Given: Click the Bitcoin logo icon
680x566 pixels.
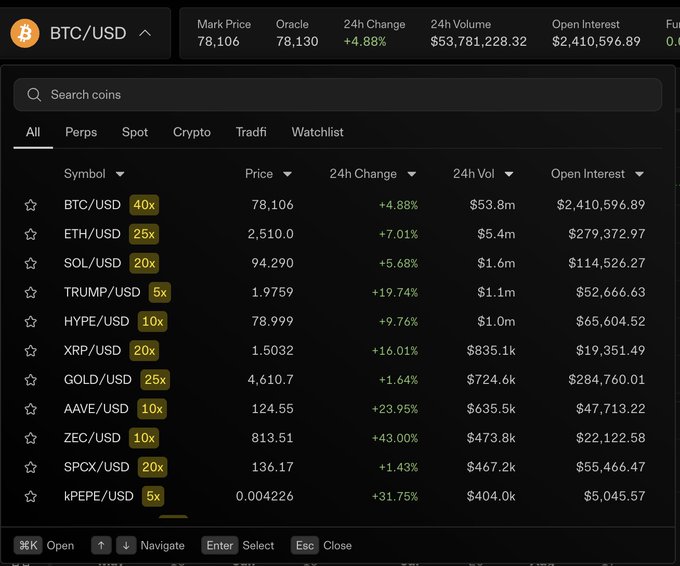Looking at the screenshot, I should (x=25, y=33).
